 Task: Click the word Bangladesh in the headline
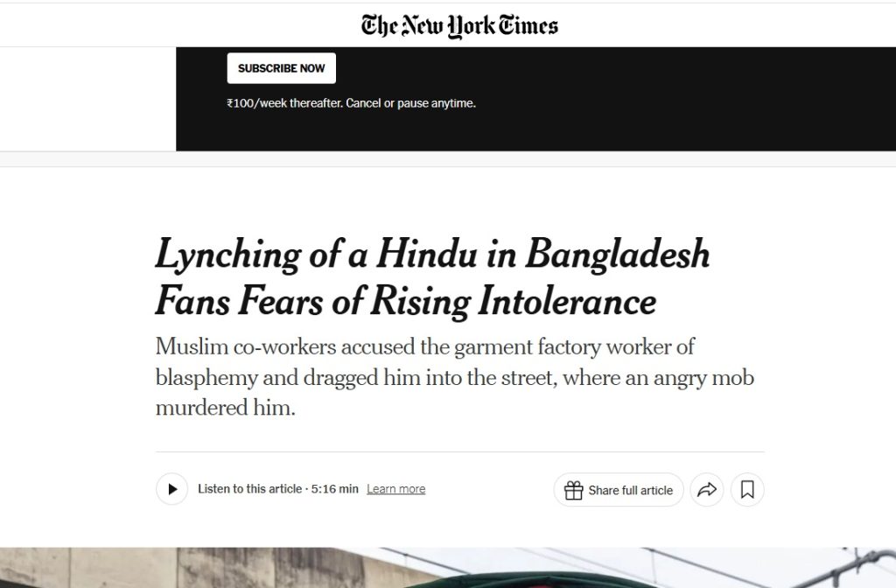(618, 255)
